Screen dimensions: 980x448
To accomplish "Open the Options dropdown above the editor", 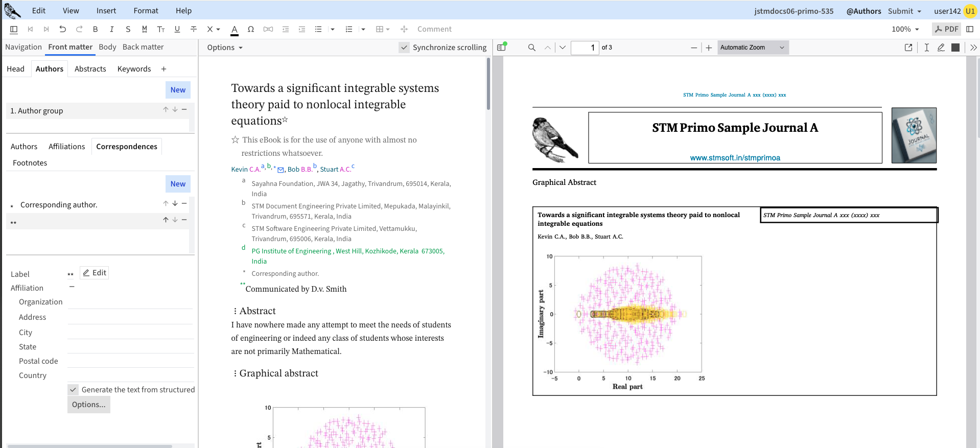I will pyautogui.click(x=225, y=48).
